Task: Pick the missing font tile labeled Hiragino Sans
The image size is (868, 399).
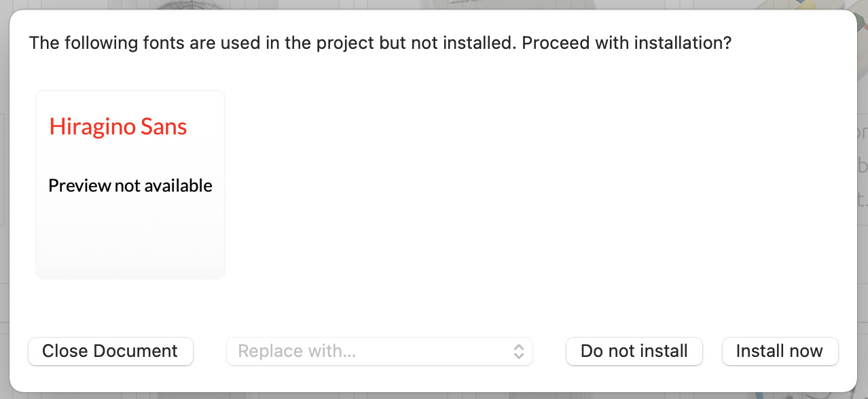Action: [130, 185]
